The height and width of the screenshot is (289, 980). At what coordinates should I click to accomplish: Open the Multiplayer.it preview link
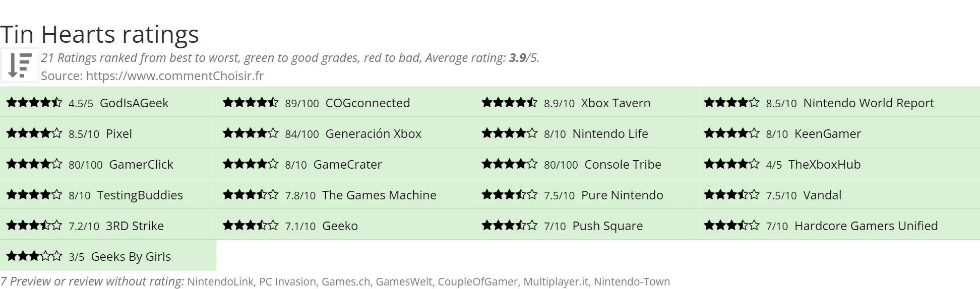[556, 281]
